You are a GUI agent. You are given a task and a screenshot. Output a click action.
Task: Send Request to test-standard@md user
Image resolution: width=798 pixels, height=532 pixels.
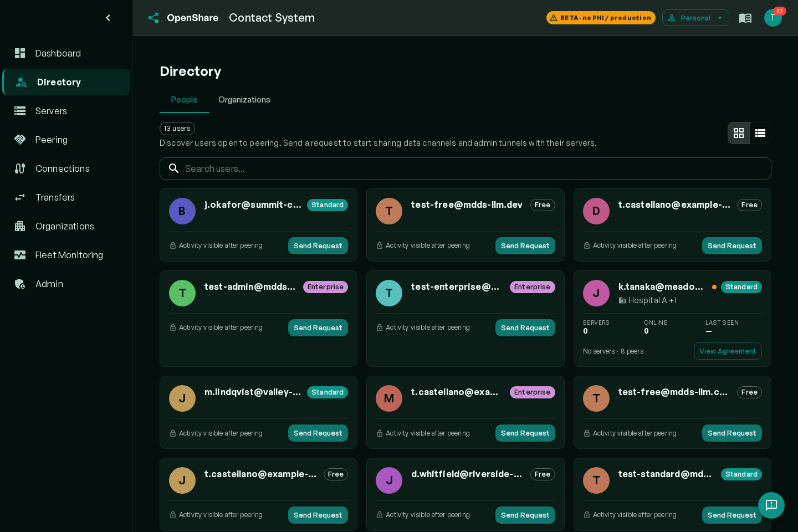732,515
